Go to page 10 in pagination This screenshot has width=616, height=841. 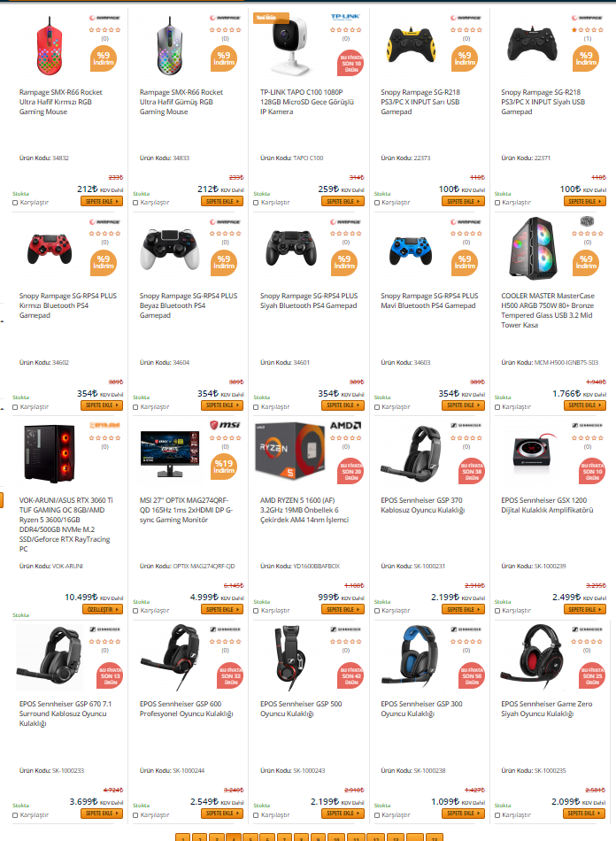click(x=336, y=837)
